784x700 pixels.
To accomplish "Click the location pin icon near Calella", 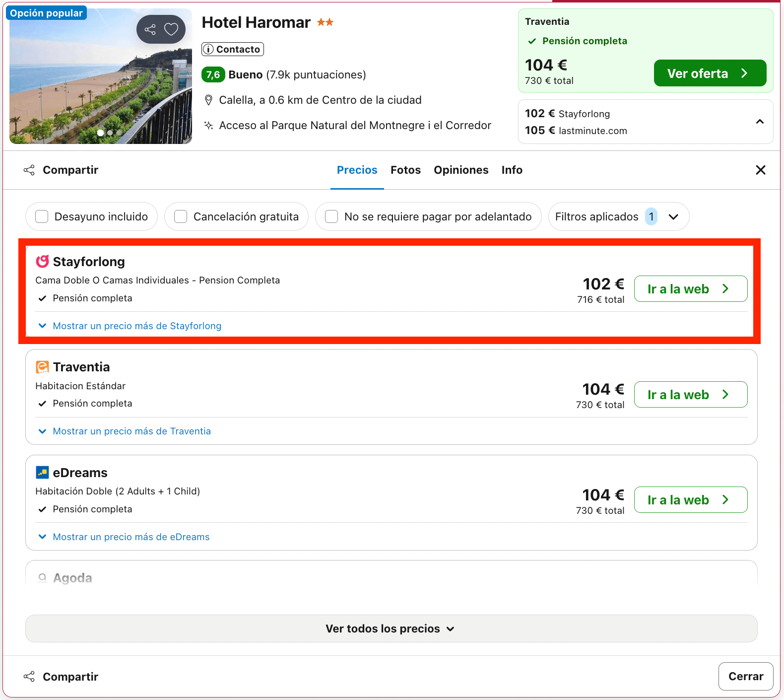I will click(209, 100).
